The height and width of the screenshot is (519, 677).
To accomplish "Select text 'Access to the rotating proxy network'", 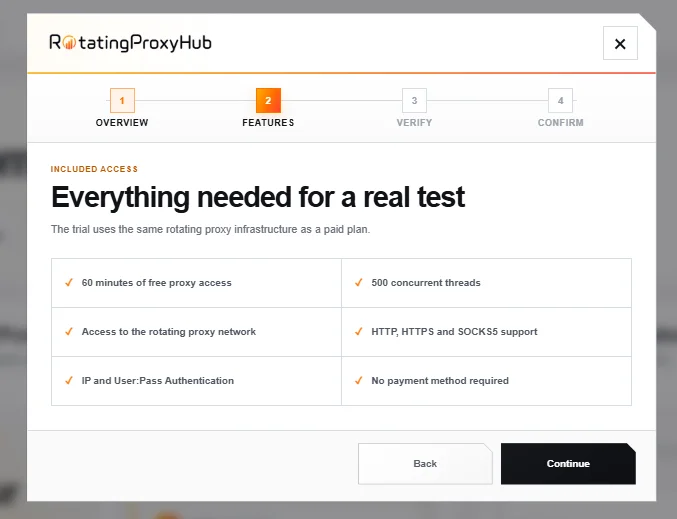I will click(169, 332).
